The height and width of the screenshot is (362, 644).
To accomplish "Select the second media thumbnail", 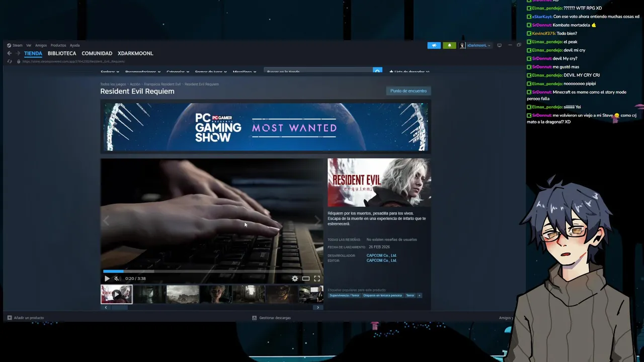I will coord(149,294).
